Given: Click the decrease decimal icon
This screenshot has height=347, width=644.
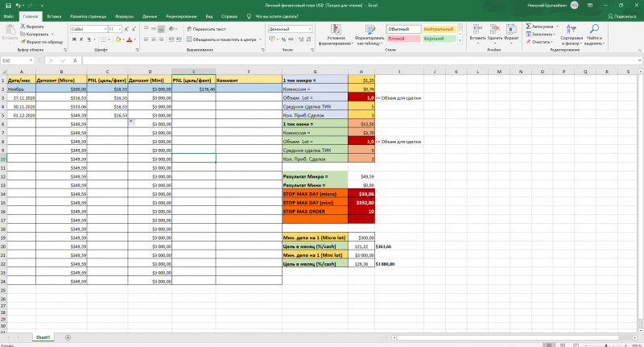Looking at the screenshot, I should (308, 39).
